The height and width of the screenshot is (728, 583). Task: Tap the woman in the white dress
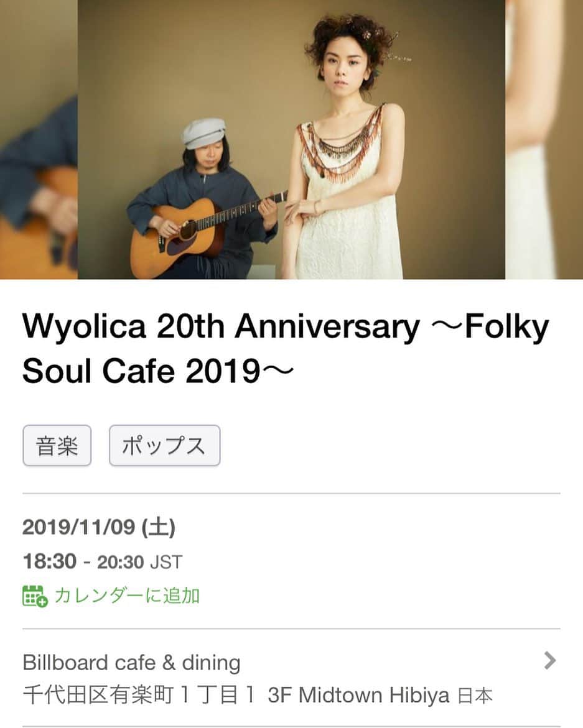346,149
